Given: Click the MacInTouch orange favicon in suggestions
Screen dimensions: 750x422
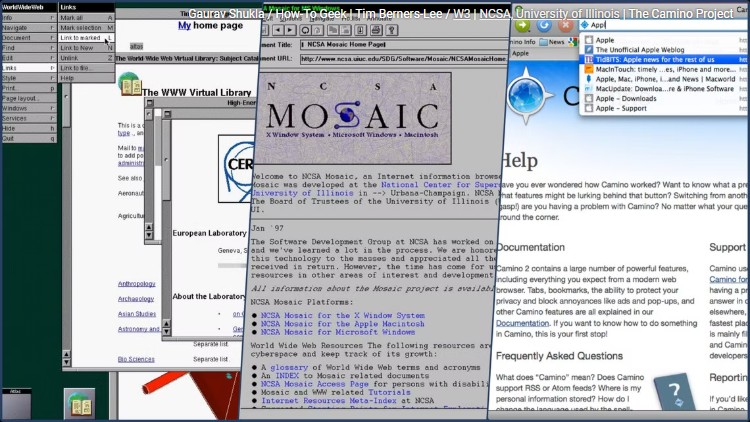Looking at the screenshot, I should coord(589,69).
